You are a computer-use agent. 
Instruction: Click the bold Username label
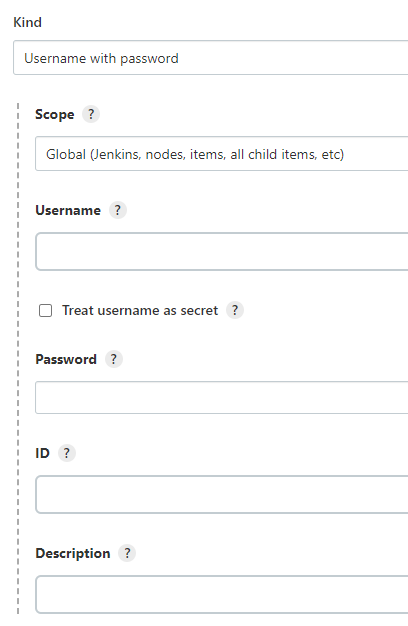68,210
